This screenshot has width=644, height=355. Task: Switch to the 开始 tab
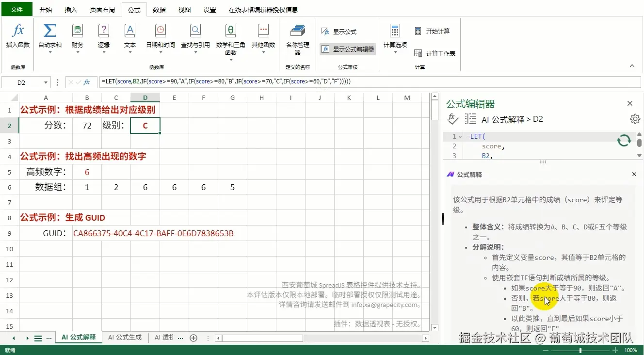coord(46,10)
